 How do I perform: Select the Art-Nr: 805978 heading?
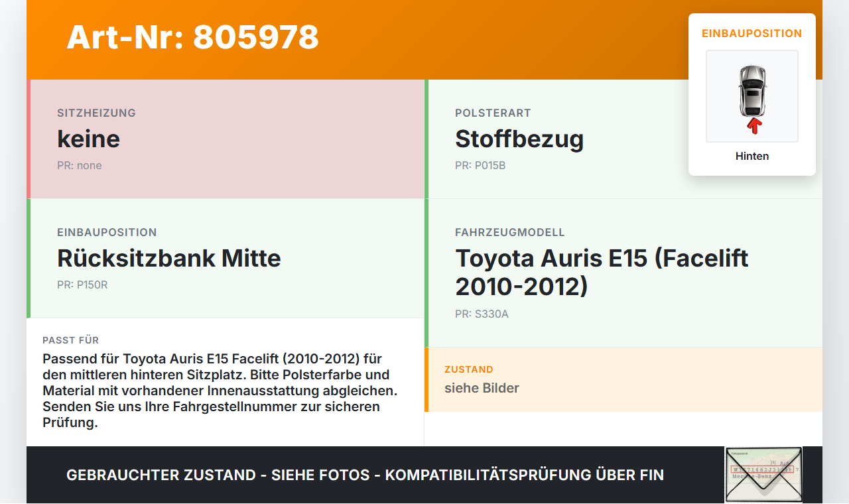[x=192, y=37]
